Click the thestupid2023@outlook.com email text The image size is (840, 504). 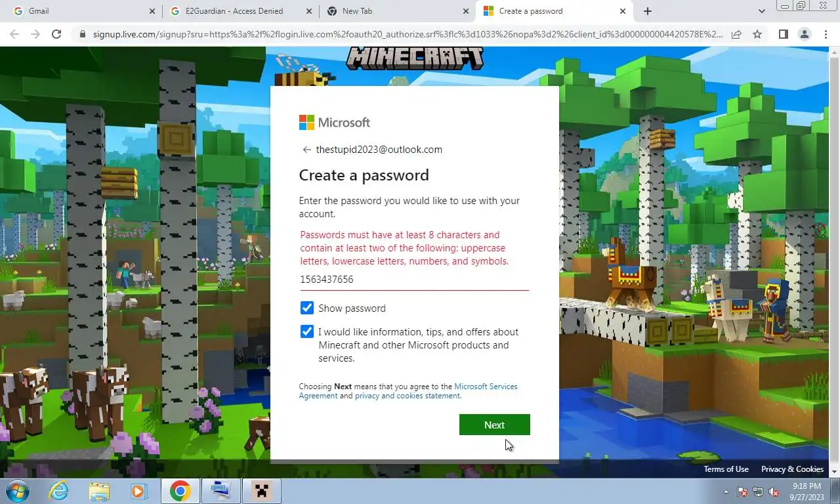click(379, 150)
